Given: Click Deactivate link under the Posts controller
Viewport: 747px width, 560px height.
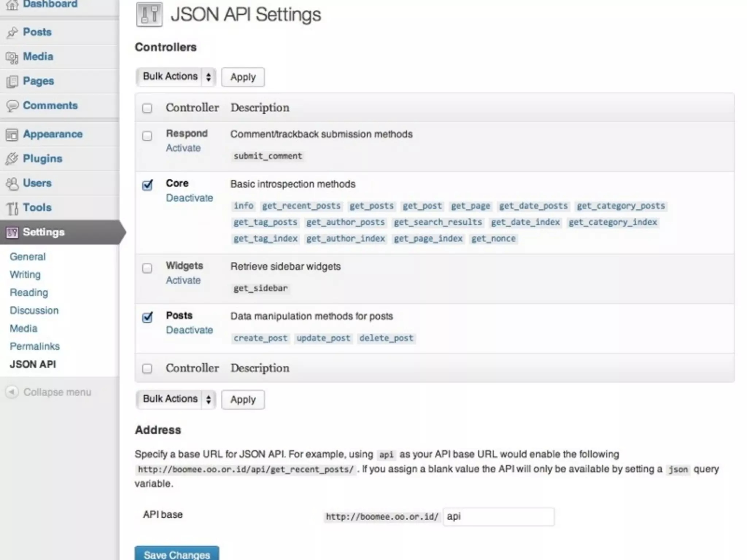Looking at the screenshot, I should [189, 330].
